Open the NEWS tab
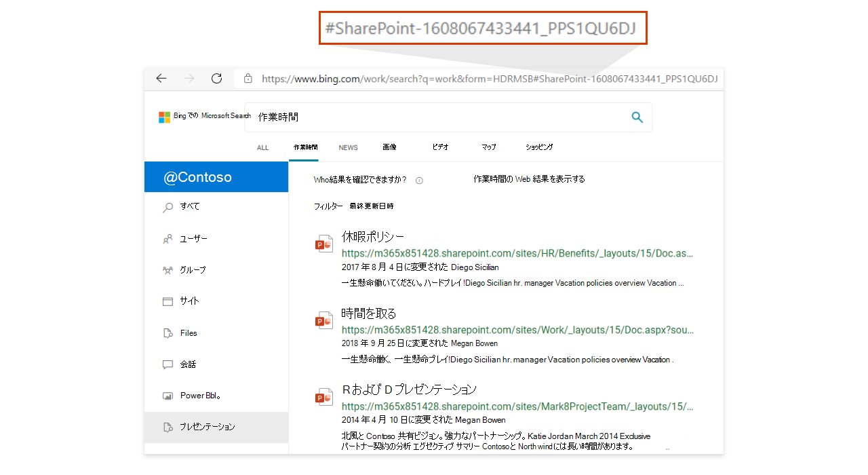The height and width of the screenshot is (475, 868). point(348,147)
